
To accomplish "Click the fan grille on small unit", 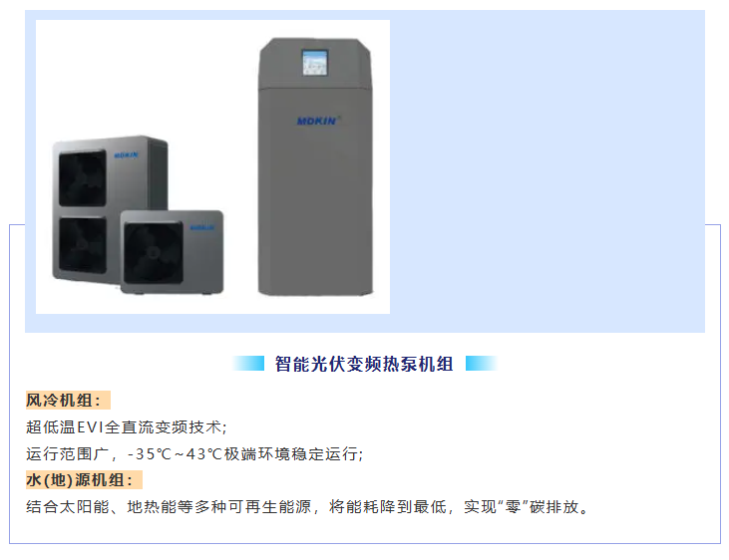I will [x=153, y=253].
